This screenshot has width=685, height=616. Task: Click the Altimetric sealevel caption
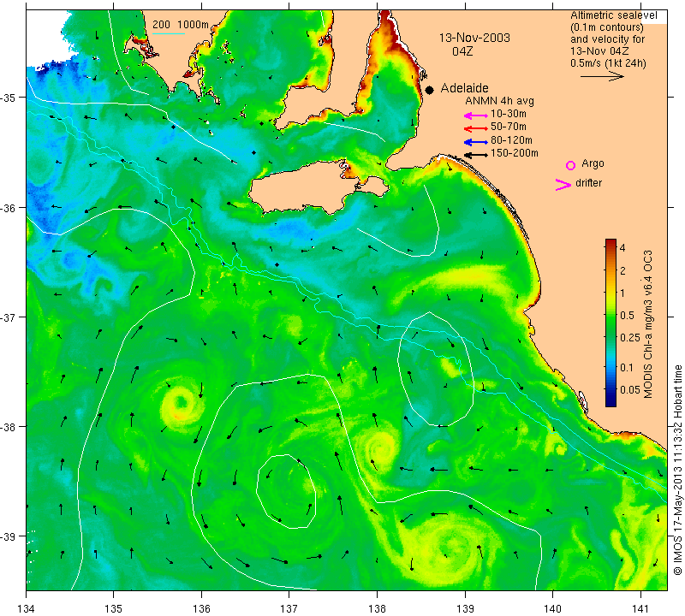(x=613, y=15)
